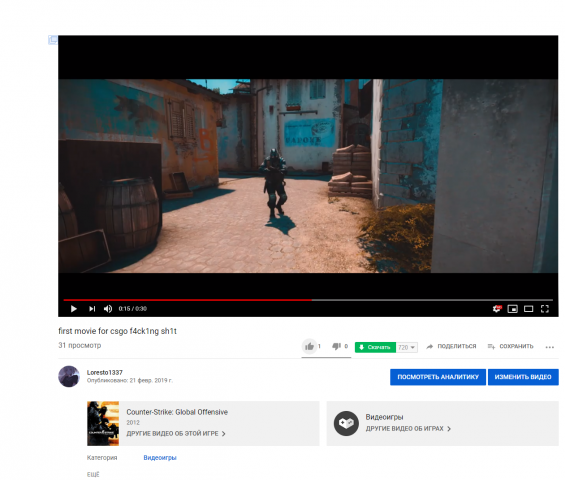Click the small icon at video's top-left corner
The width and height of the screenshot is (565, 480).
pos(53,40)
